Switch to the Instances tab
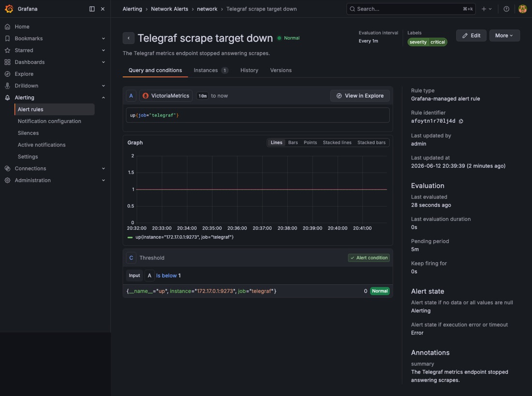 tap(211, 70)
